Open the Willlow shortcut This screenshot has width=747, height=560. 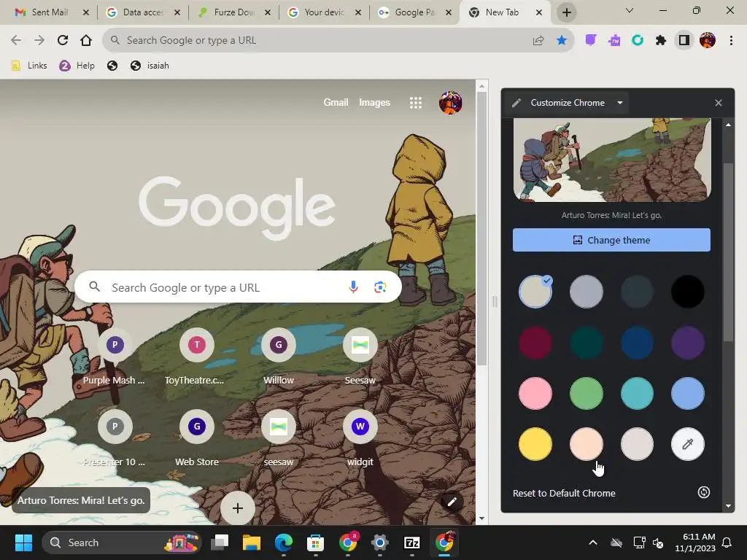[x=278, y=356]
